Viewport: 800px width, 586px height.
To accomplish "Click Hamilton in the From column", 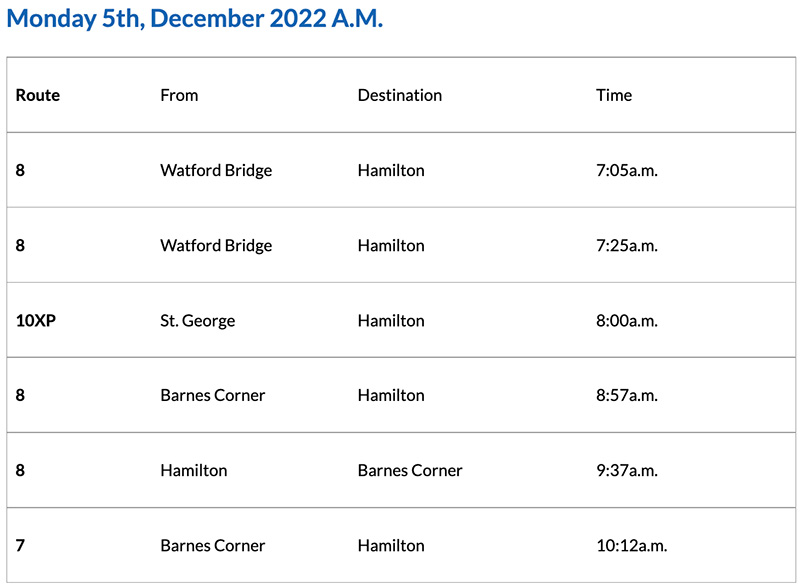I will [x=194, y=470].
